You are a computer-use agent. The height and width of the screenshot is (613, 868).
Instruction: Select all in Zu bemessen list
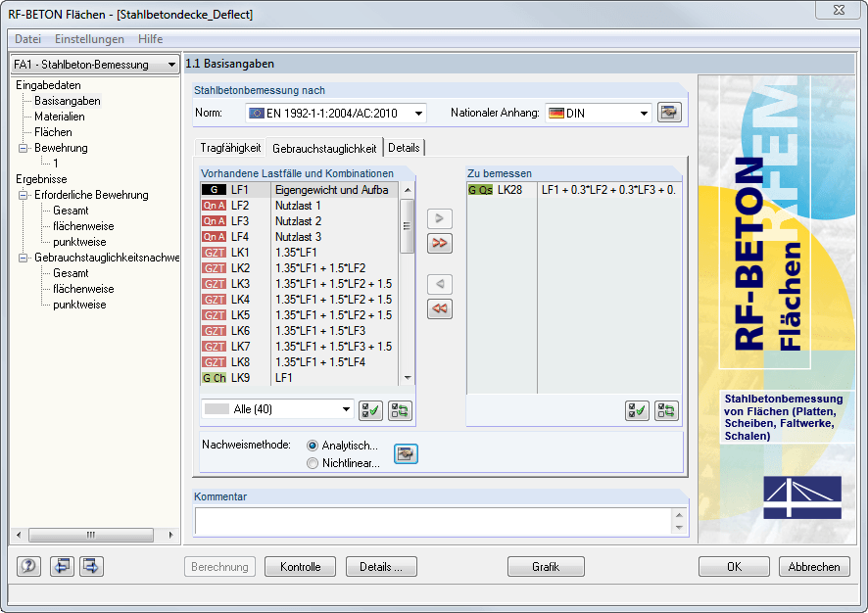pos(637,411)
